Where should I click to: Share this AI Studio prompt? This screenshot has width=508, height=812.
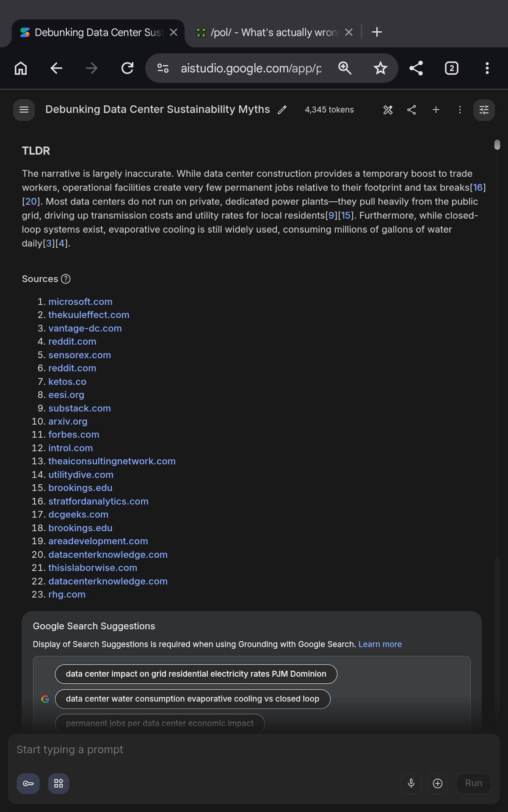411,110
